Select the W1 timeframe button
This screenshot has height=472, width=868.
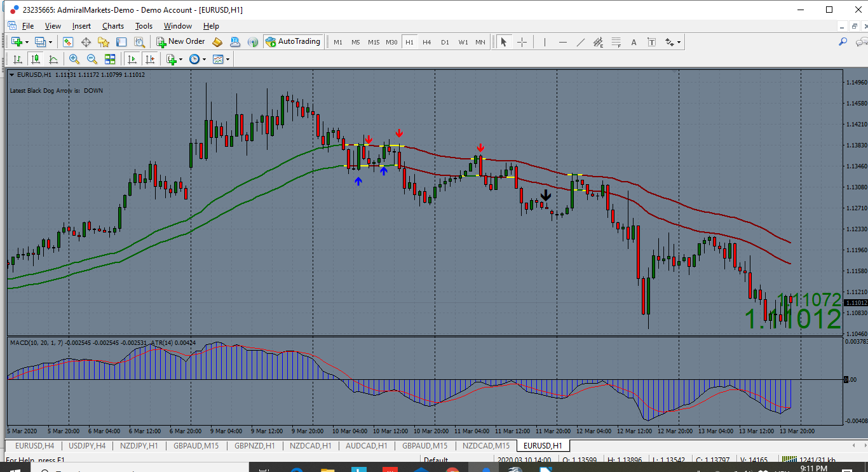(x=463, y=42)
